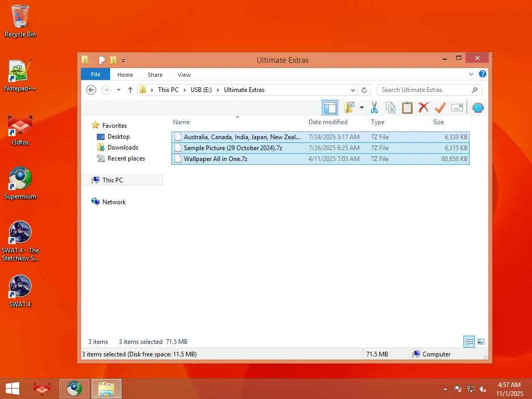This screenshot has height=399, width=532.
Task: Click the envelope email toolbar icon
Action: click(457, 108)
